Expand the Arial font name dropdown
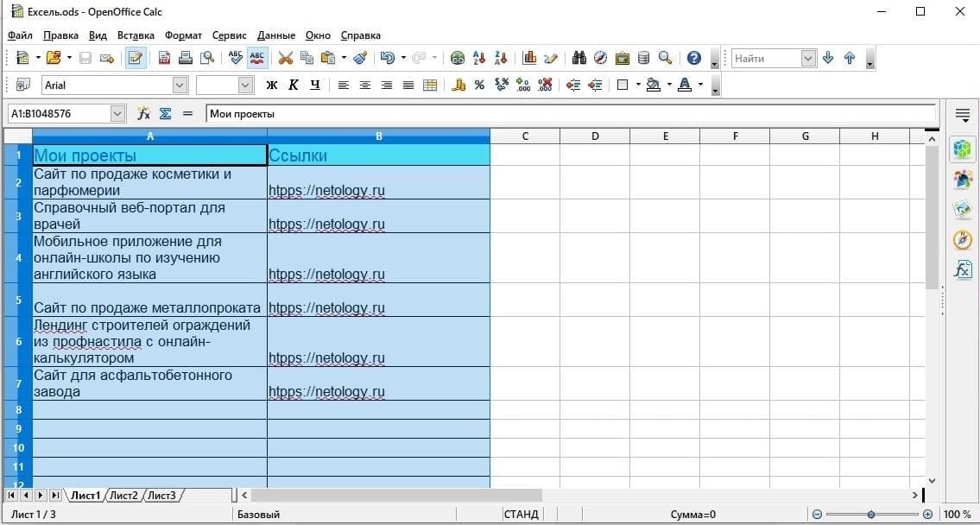The height and width of the screenshot is (525, 980). [180, 85]
